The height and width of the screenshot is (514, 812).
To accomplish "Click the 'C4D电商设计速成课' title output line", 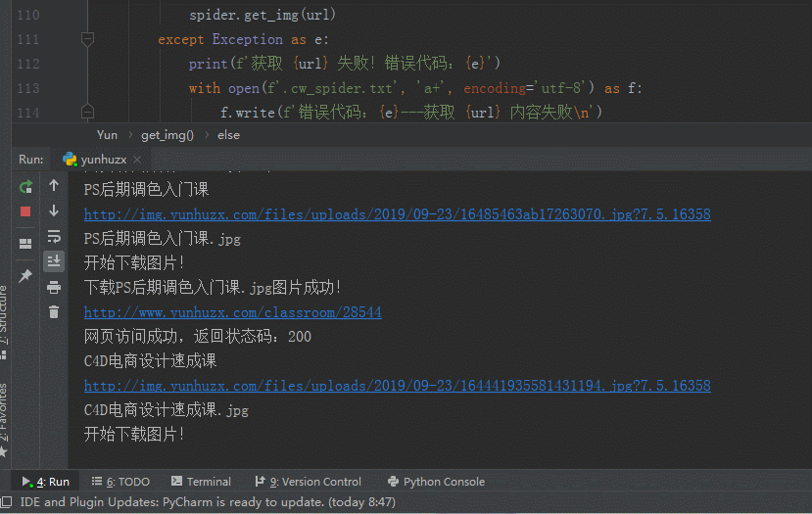I will 150,361.
